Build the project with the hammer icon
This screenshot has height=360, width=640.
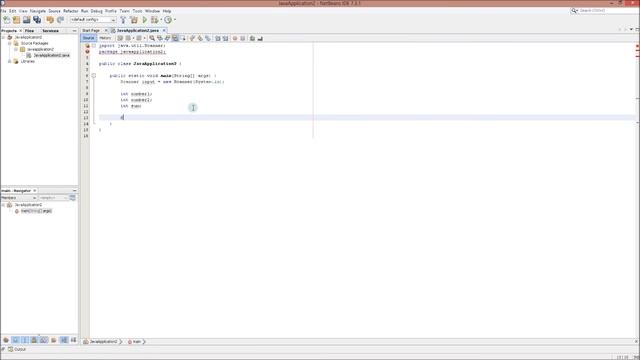click(123, 20)
